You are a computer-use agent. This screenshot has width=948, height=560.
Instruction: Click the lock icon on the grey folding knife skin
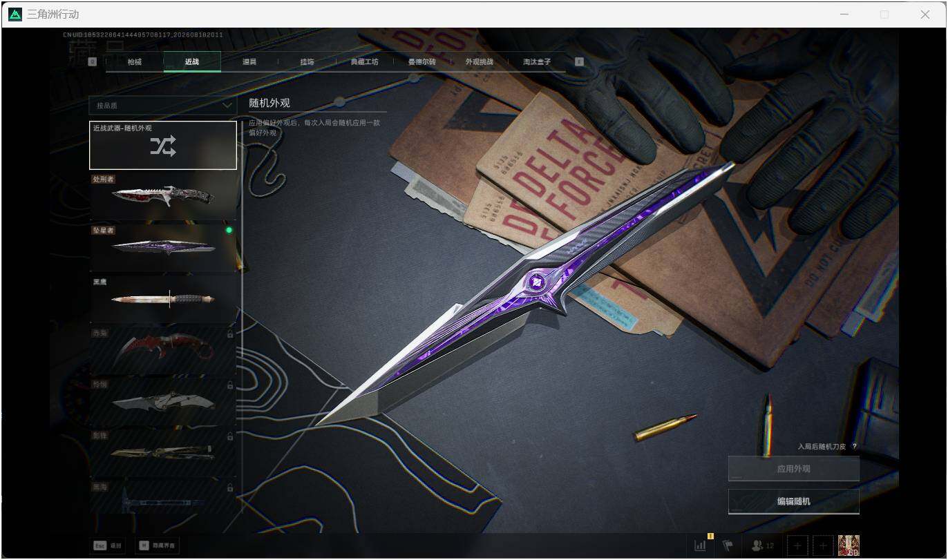(230, 385)
